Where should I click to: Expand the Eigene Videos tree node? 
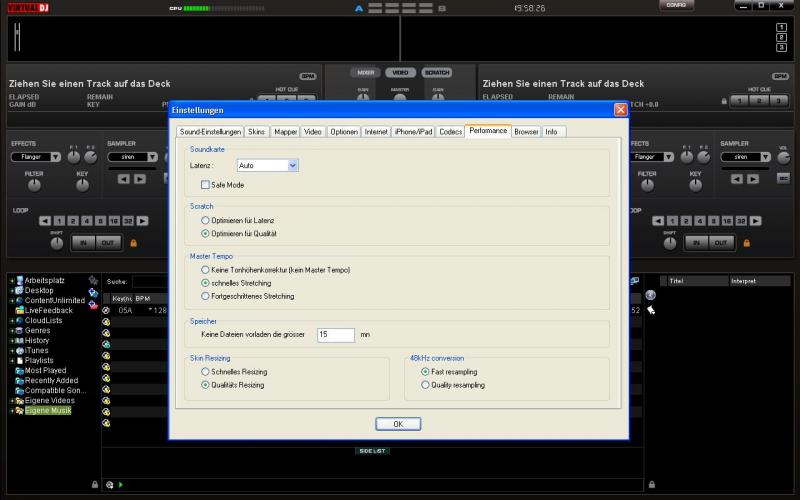click(x=12, y=401)
